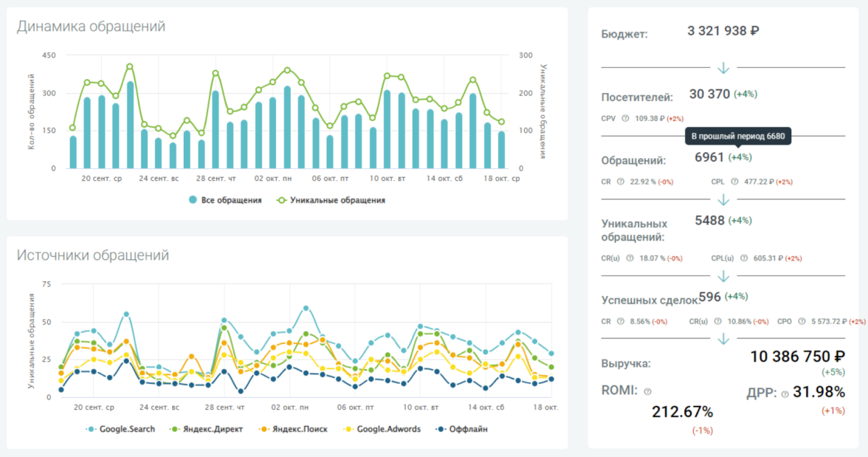This screenshot has height=457, width=868.
Task: Click the funnel arrow below Обращений metrics
Action: click(723, 200)
